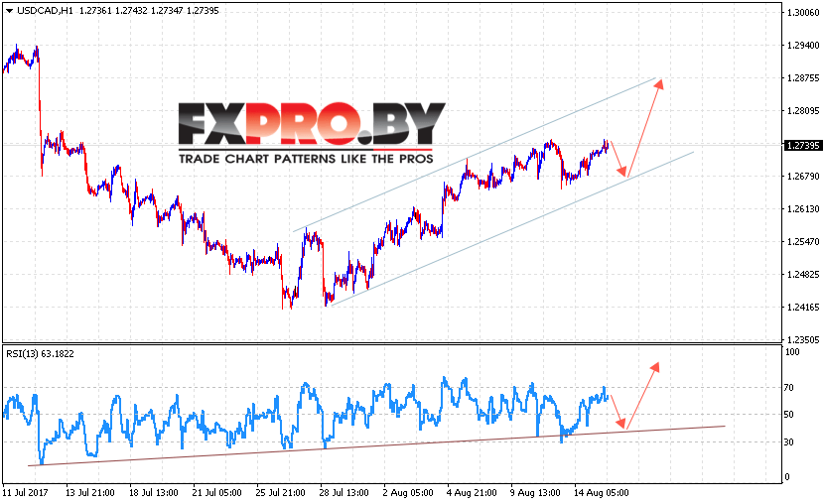Screen dimensions: 824x504
Task: Click the time axis label 28 Jul 13:00
Action: pyautogui.click(x=344, y=493)
